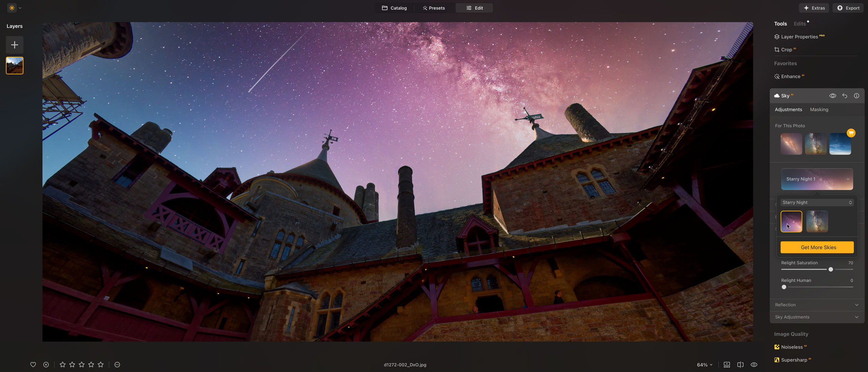Click the Crop tool
868x372 pixels.
pos(786,50)
